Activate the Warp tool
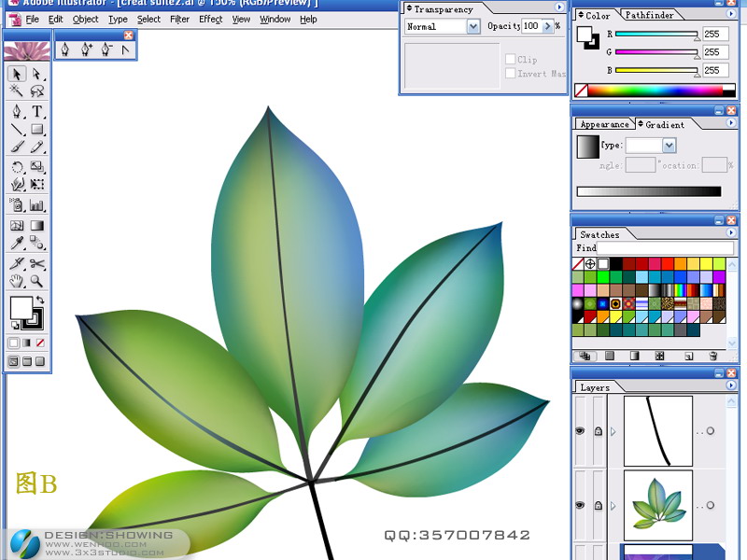Viewport: 747px width, 560px height. [17, 184]
